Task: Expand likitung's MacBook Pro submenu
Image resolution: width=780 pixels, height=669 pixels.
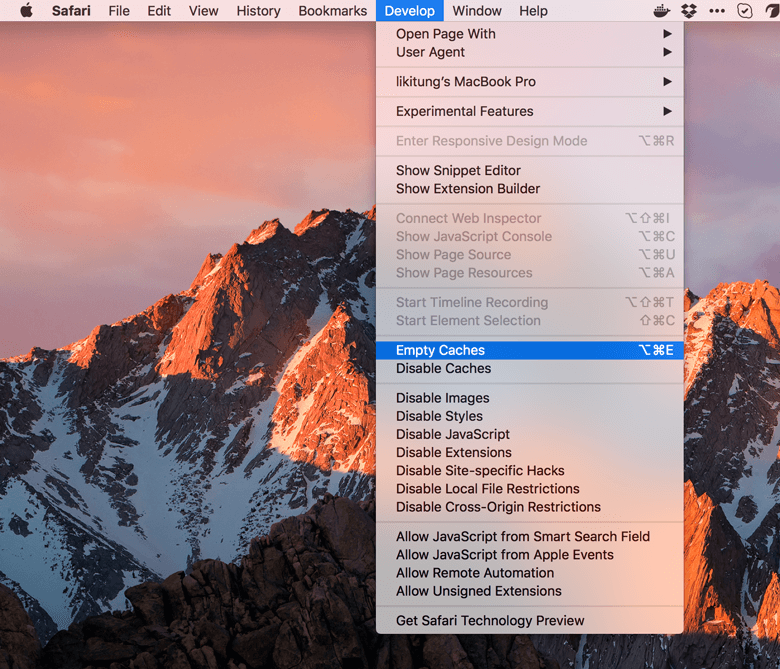Action: pyautogui.click(x=530, y=82)
